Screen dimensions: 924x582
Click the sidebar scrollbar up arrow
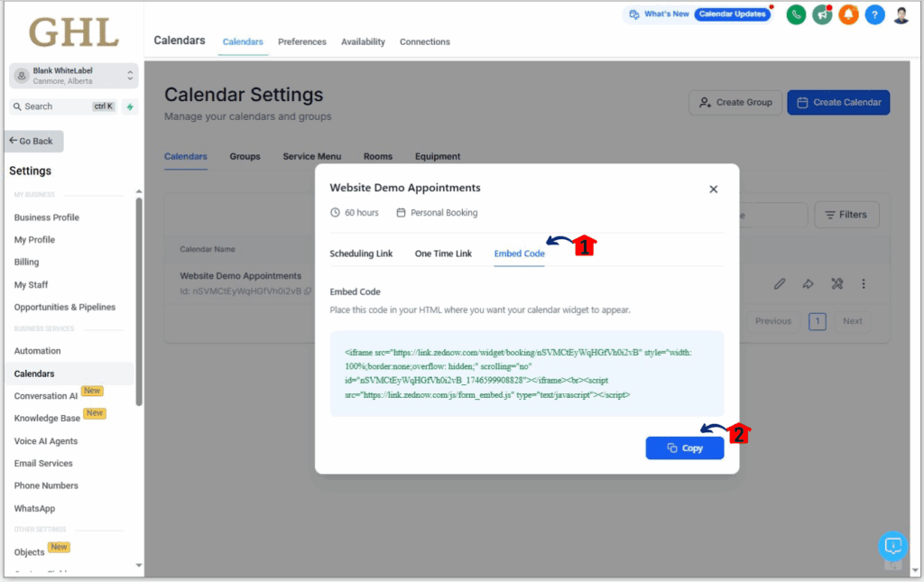(x=139, y=191)
